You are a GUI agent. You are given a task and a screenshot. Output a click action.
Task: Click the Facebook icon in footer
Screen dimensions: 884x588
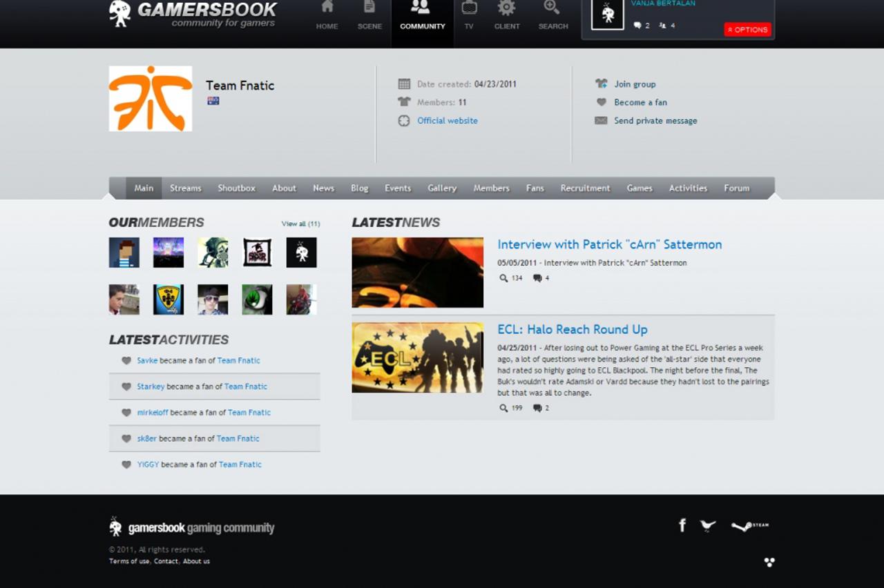click(x=682, y=526)
